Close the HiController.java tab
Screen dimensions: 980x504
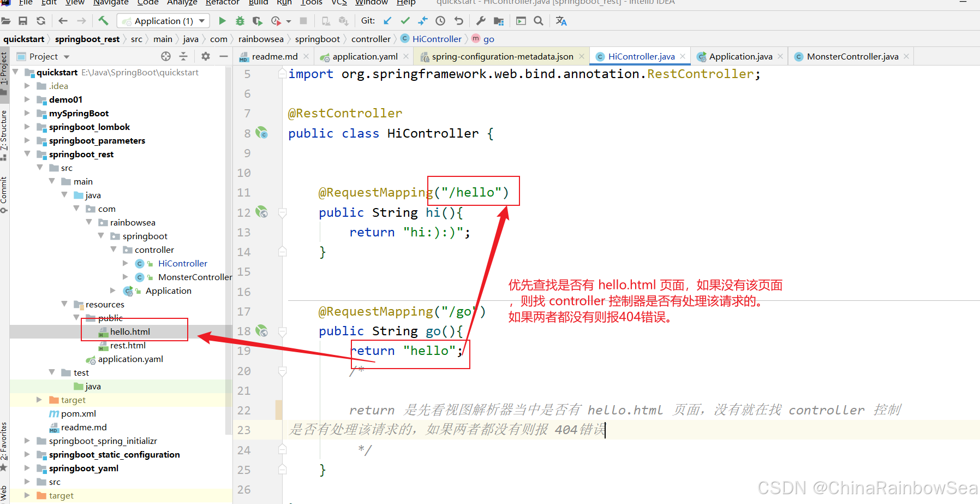683,56
